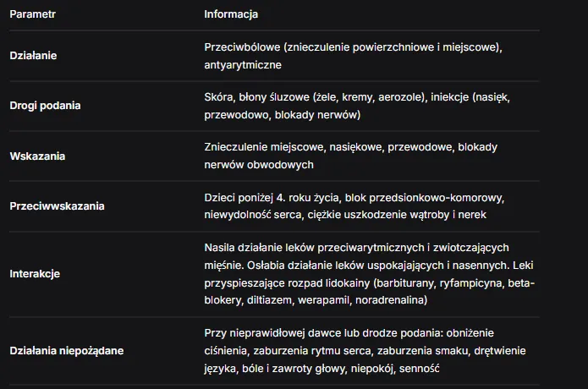Select the Interakcje row label
Image resolution: width=588 pixels, height=389 pixels.
[35, 274]
